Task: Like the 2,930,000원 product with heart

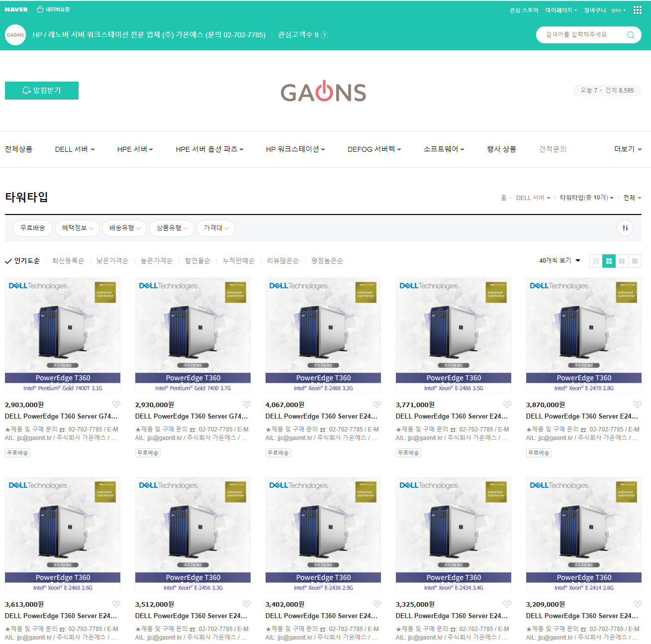Action: point(246,405)
